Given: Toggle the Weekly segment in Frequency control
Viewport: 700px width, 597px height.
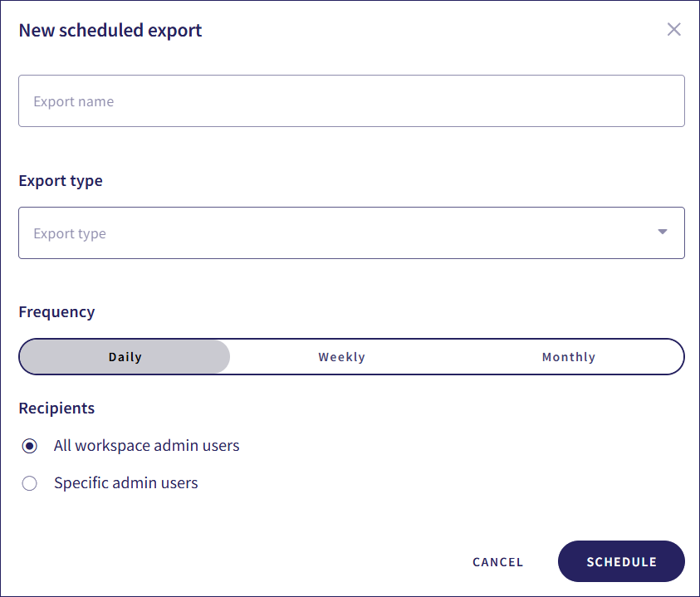Looking at the screenshot, I should [341, 356].
